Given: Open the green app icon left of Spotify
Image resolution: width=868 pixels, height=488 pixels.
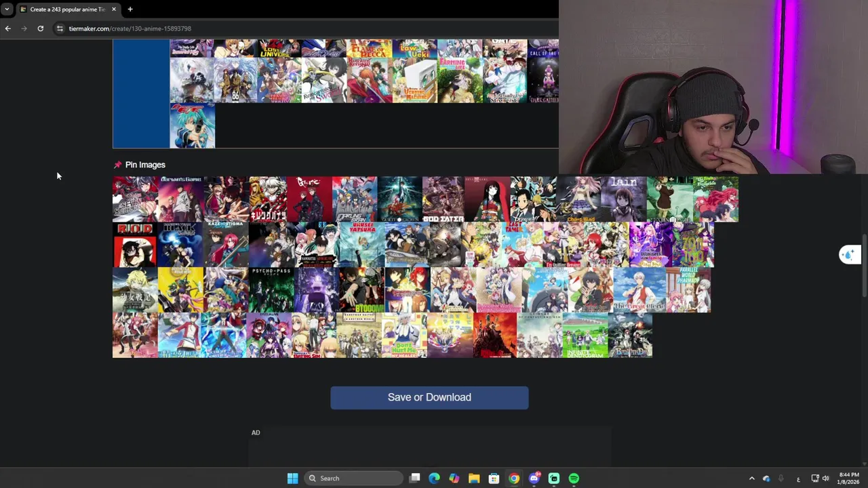Looking at the screenshot, I should point(554,479).
